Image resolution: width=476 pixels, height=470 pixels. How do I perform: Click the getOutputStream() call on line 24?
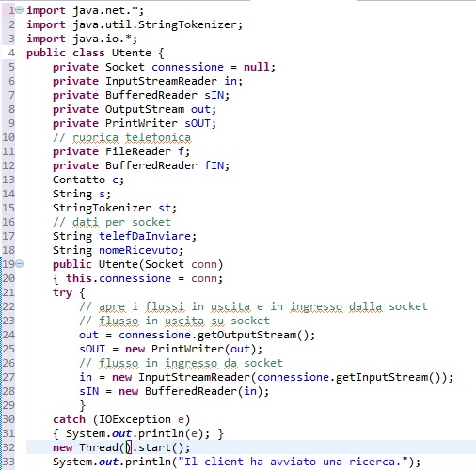253,335
